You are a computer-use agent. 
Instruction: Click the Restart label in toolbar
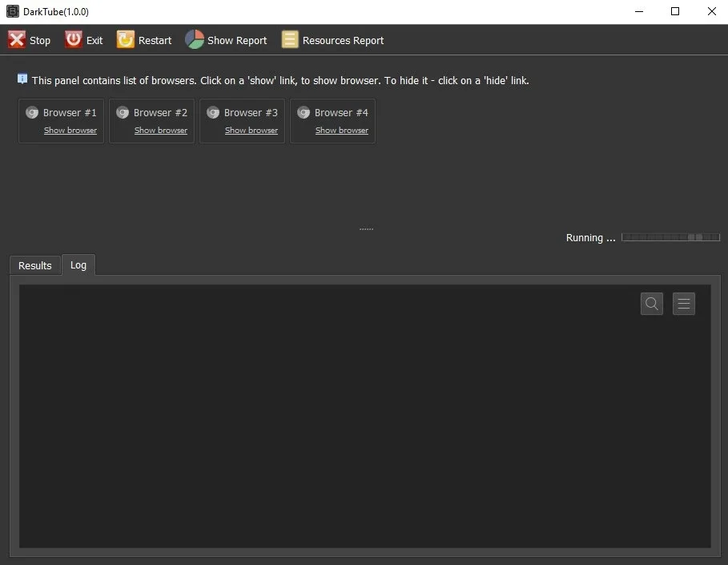(155, 40)
